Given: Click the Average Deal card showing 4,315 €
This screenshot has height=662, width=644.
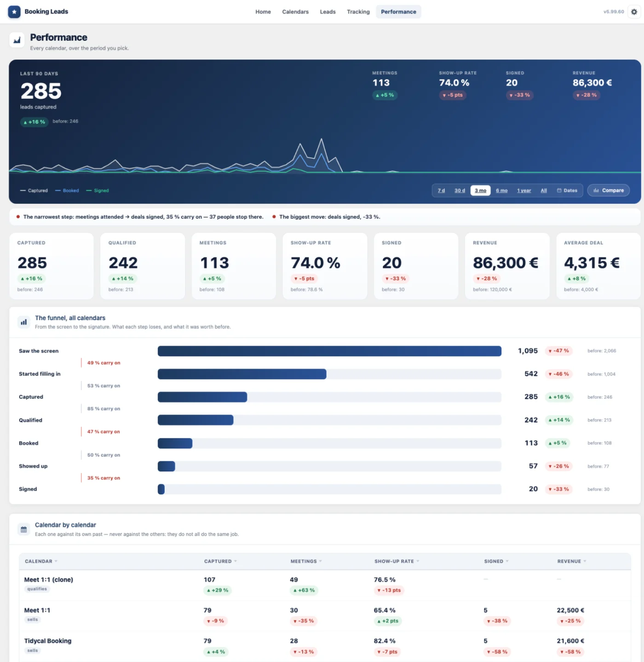Looking at the screenshot, I should pos(598,266).
